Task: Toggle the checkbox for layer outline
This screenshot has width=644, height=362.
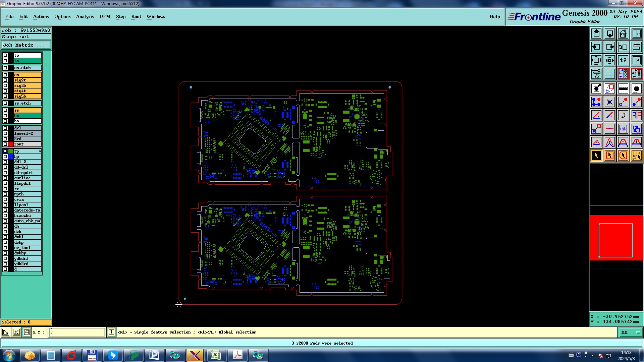Action: coord(5,178)
